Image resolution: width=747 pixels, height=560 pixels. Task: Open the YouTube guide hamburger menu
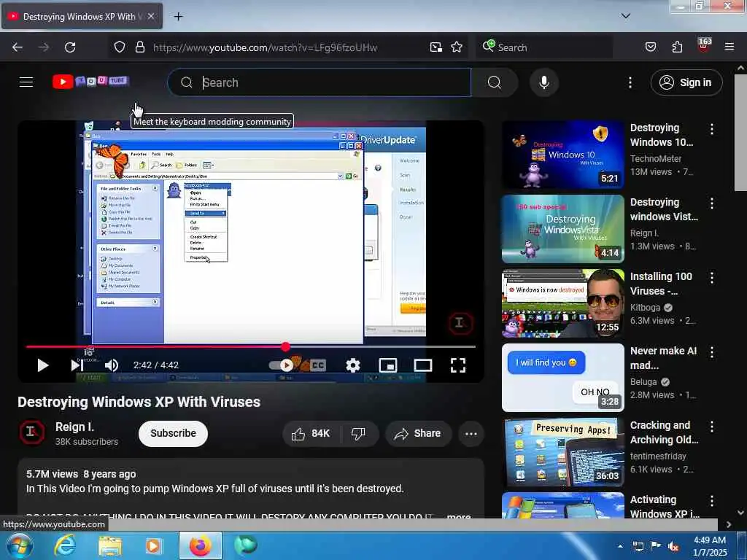[x=26, y=82]
